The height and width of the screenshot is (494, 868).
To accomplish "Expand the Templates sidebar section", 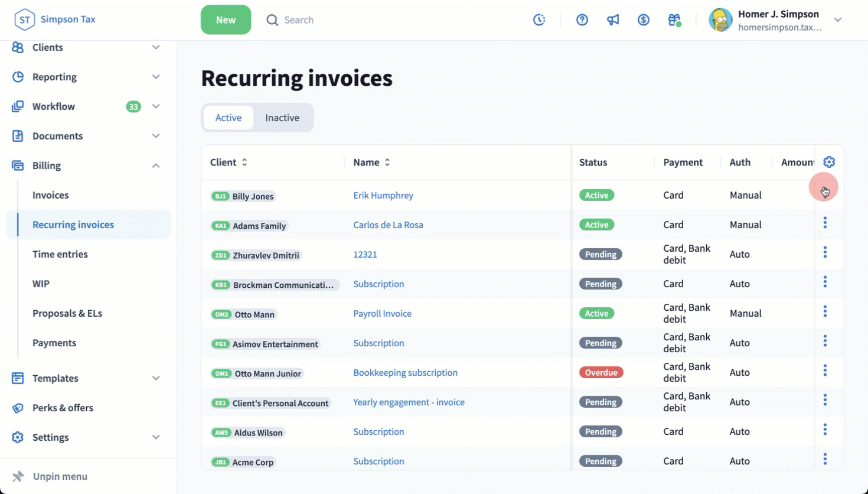I will (156, 378).
